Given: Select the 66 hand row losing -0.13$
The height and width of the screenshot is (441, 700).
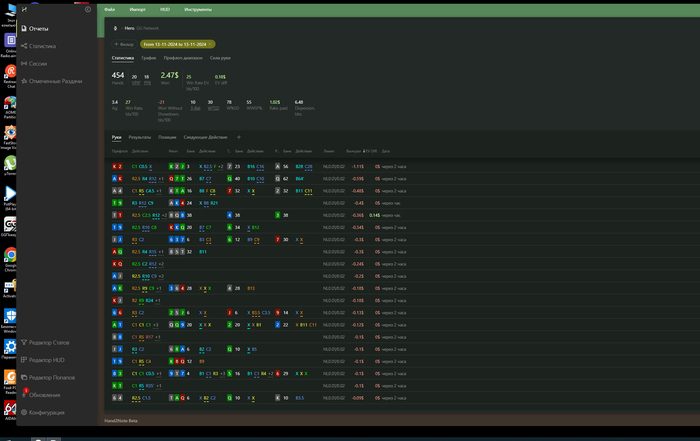Looking at the screenshot, I should coord(402,312).
